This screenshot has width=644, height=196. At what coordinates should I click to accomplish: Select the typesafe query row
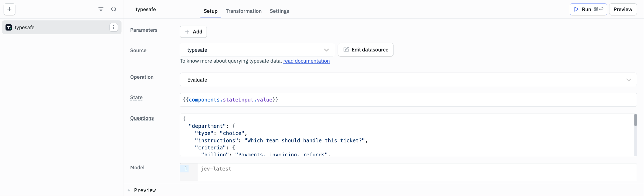61,27
